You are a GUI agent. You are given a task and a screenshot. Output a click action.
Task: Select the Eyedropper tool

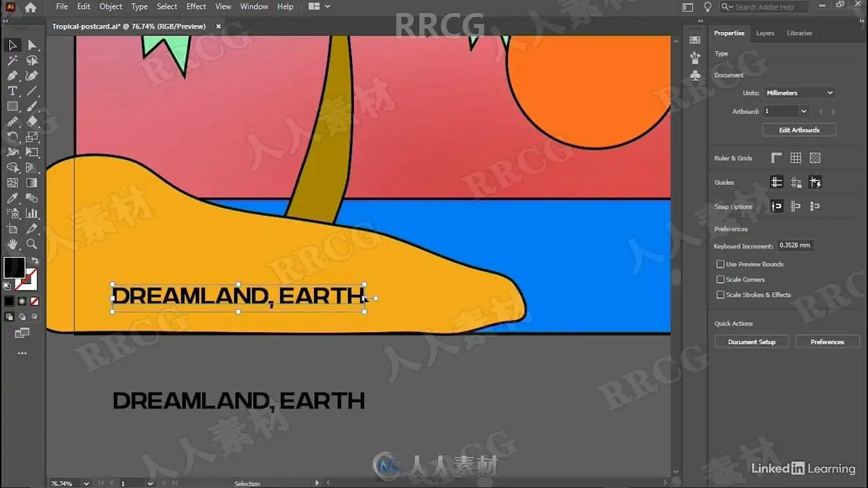click(x=12, y=199)
